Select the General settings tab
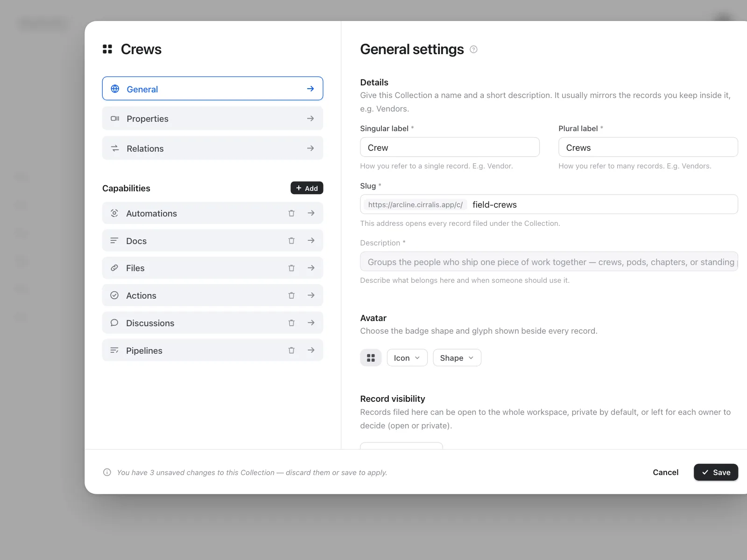The width and height of the screenshot is (747, 560). click(212, 89)
